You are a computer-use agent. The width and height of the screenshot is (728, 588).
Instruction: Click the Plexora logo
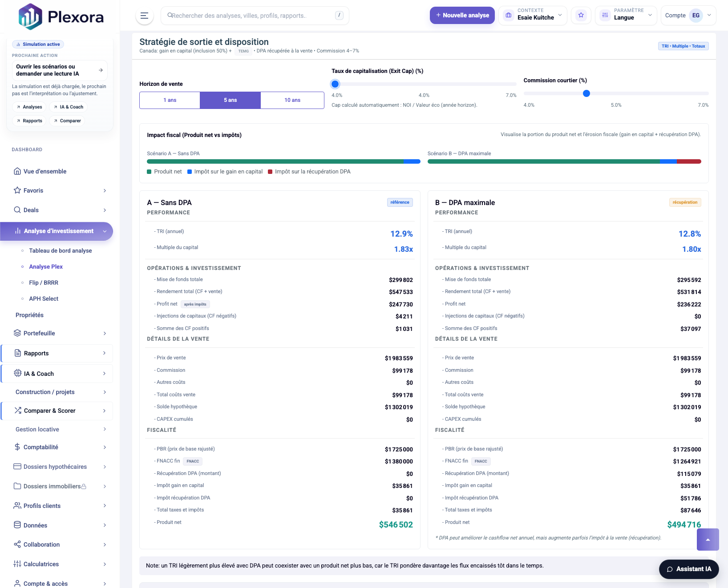[61, 17]
